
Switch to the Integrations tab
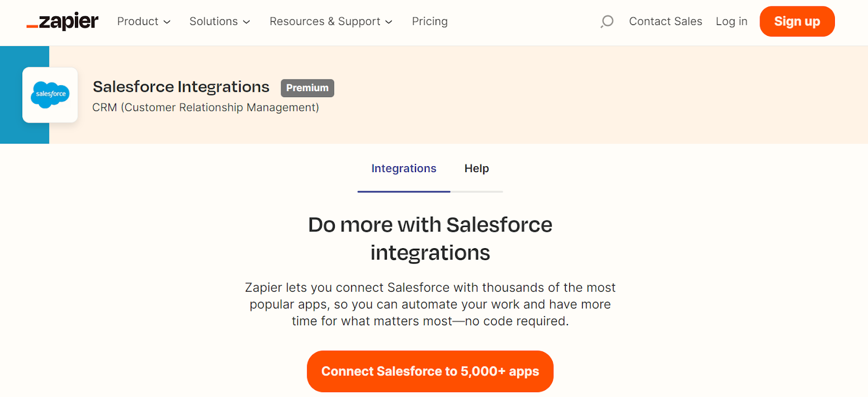click(404, 169)
